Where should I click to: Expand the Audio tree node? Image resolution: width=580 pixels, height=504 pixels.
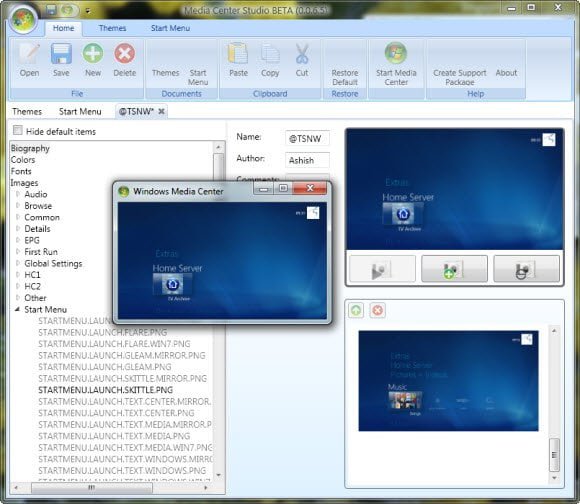tap(18, 193)
